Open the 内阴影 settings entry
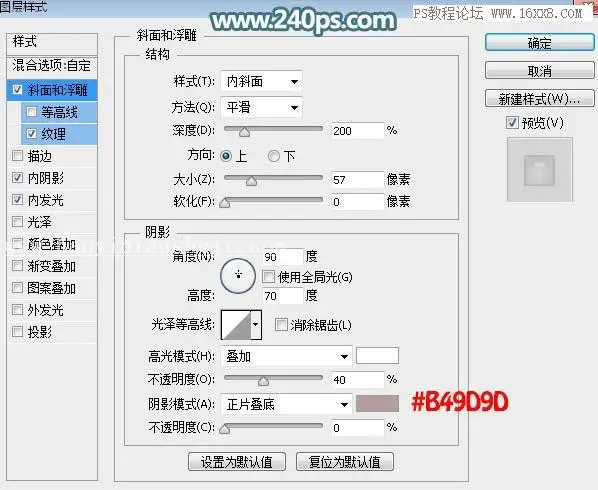Image resolution: width=598 pixels, height=490 pixels. [46, 178]
